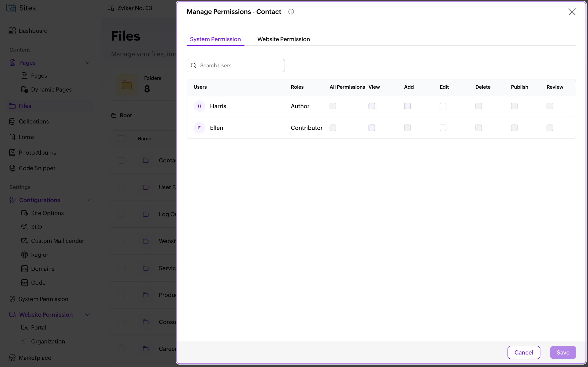Switch to the Website Permission tab
This screenshot has height=367, width=588.
pos(283,39)
